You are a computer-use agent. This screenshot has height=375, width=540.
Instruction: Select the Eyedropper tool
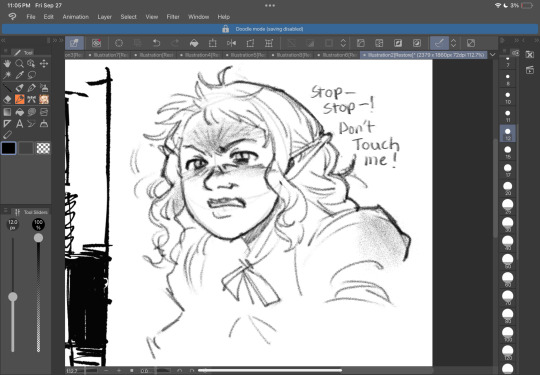coord(19,75)
